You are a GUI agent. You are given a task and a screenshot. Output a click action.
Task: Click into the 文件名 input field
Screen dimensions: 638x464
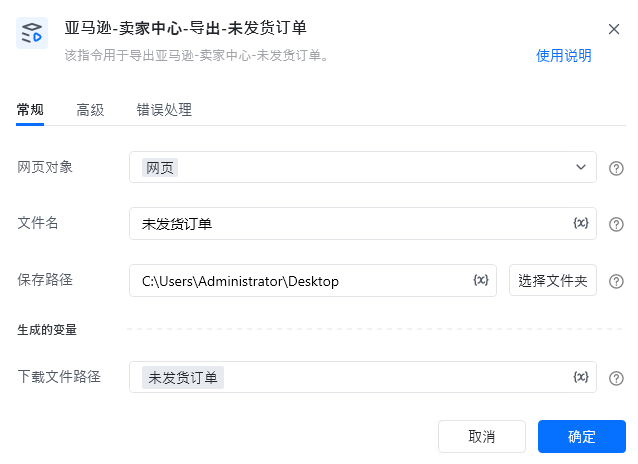tap(363, 223)
